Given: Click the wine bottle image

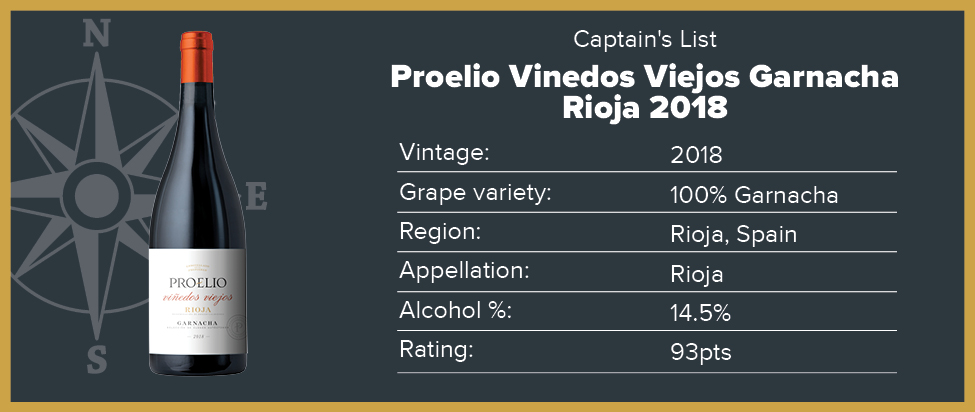Looking at the screenshot, I should [x=198, y=203].
